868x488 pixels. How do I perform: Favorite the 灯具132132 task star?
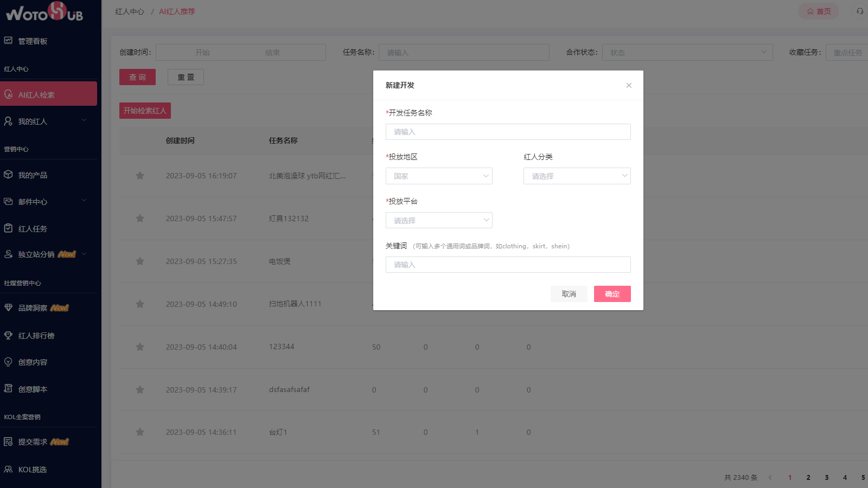click(139, 218)
